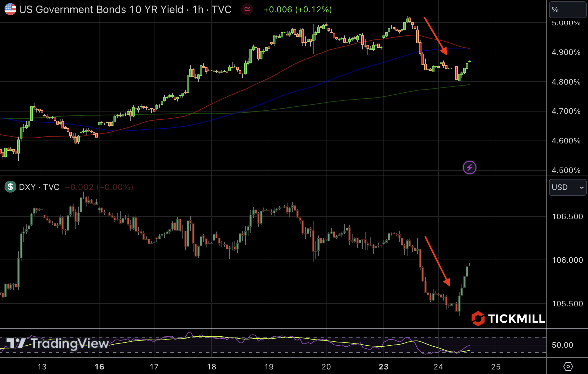Click the DXY · TVC symbol label
Screen dimensions: 588x374
(39, 187)
